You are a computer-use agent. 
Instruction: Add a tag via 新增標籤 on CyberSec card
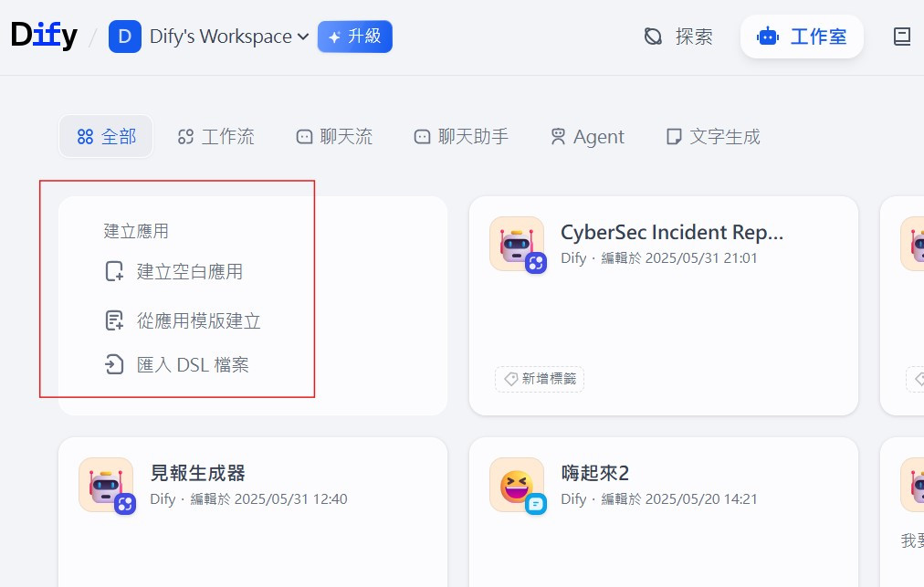pyautogui.click(x=540, y=379)
